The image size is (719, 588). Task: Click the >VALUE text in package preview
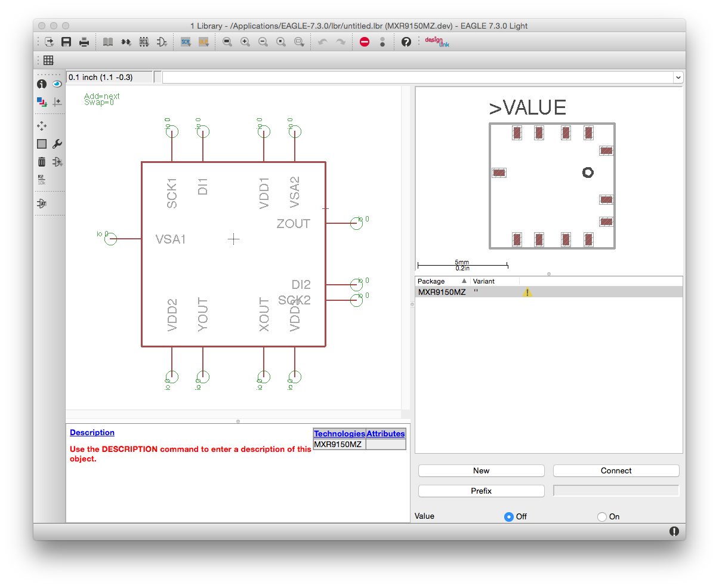[x=527, y=107]
